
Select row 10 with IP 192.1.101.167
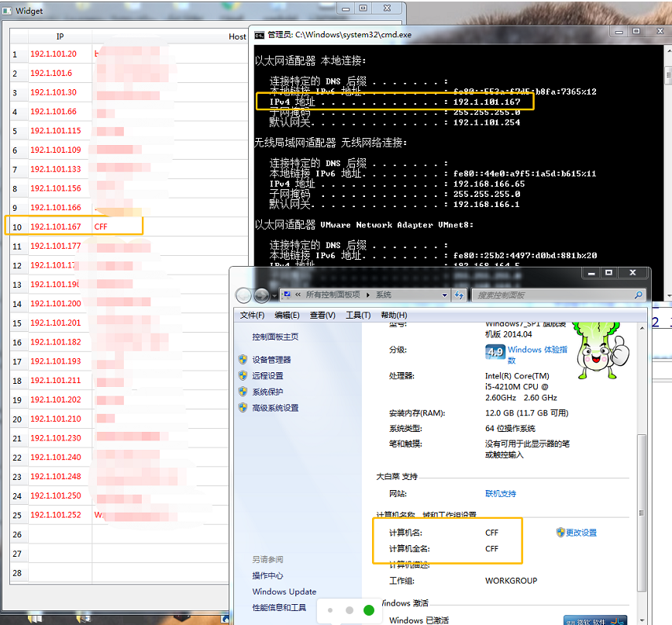(x=54, y=226)
